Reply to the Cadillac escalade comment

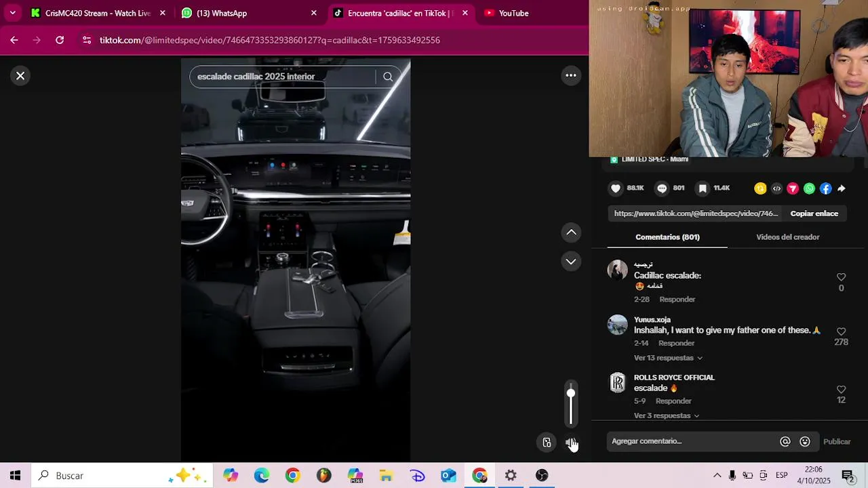click(x=677, y=300)
